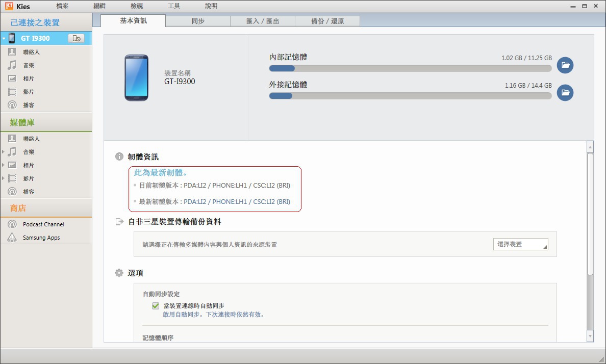Viewport: 606px width, 364px height.
Task: Expand the library 影片 tree arrow
Action: (x=3, y=178)
